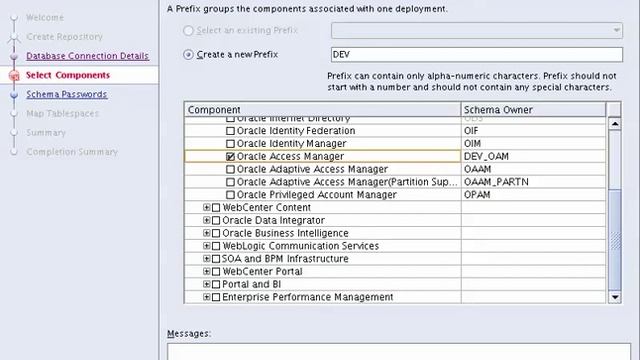Click the Schema Passwords step bullet

pyautogui.click(x=14, y=95)
